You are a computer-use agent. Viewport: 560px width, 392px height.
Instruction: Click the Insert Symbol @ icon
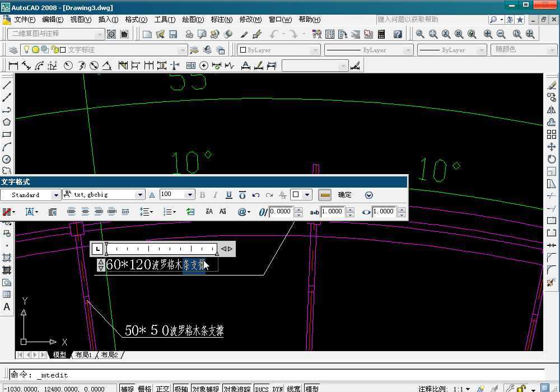click(244, 212)
